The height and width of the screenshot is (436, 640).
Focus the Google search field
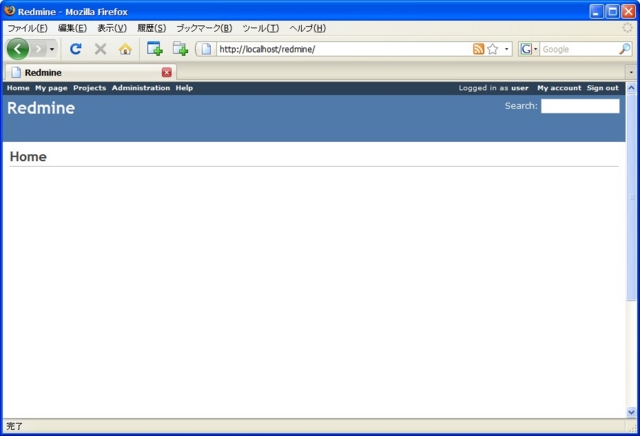[579, 49]
